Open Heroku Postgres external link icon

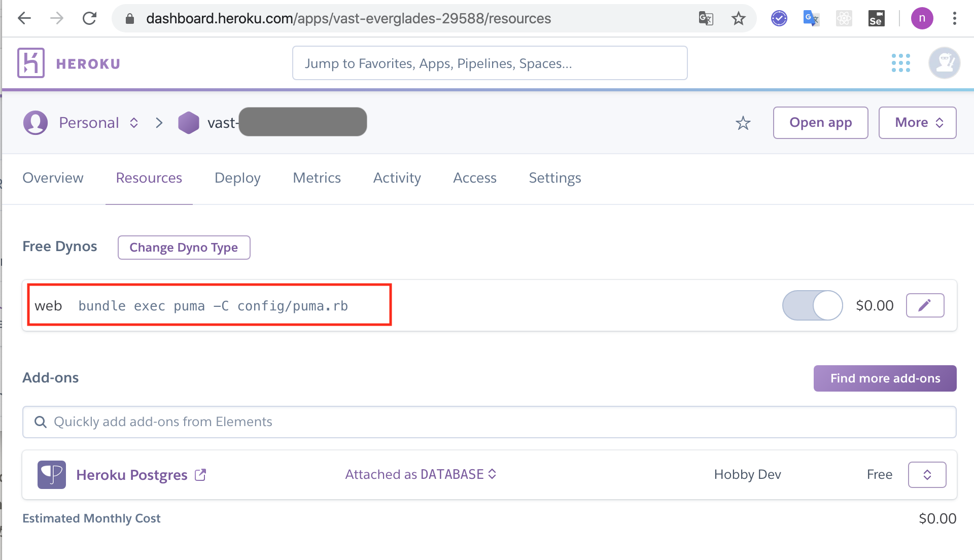pyautogui.click(x=200, y=475)
